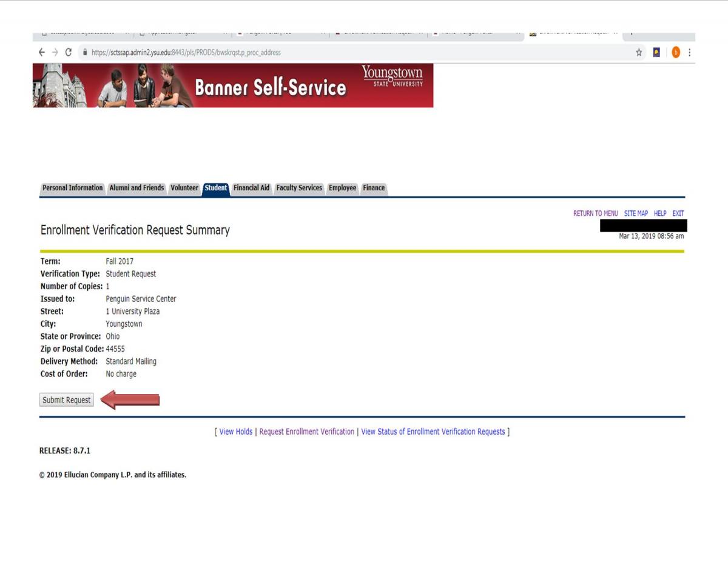
Task: View site info via the padlock icon
Action: [x=85, y=53]
